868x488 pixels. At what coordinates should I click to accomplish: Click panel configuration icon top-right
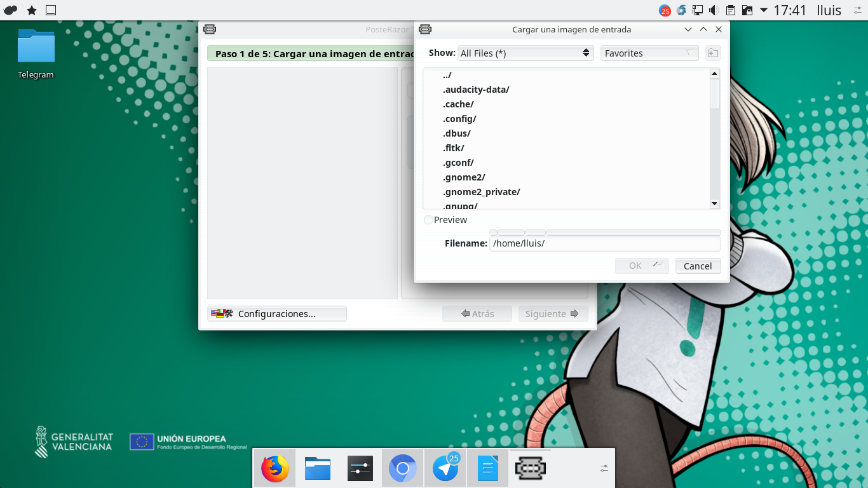[x=858, y=10]
